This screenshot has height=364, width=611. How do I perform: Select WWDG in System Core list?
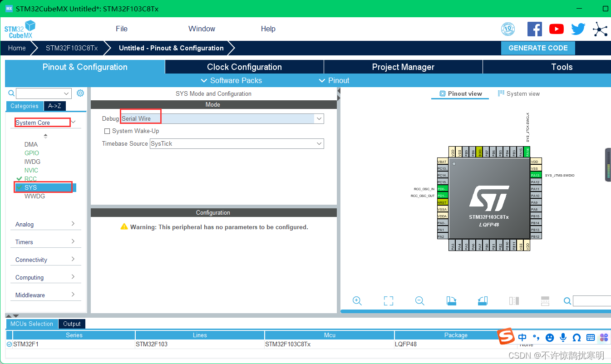34,196
